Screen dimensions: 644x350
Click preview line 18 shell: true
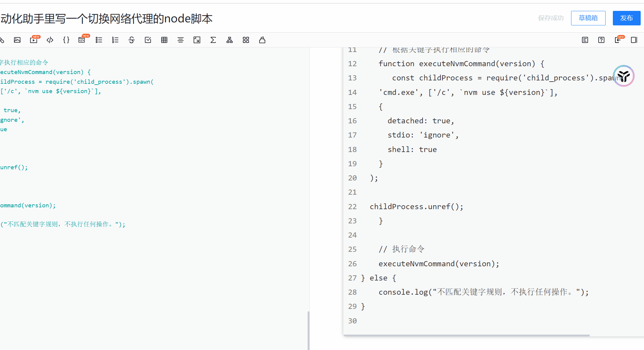click(x=412, y=150)
